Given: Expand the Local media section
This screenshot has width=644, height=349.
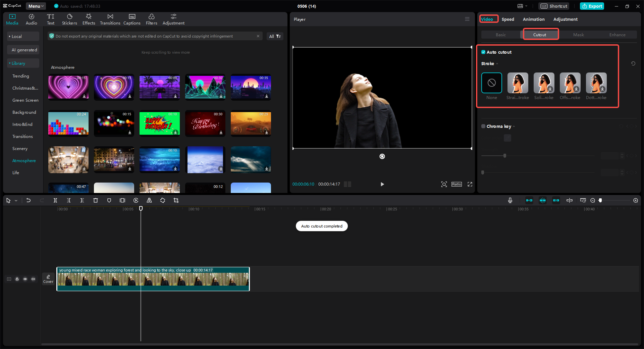Looking at the screenshot, I should 16,36.
